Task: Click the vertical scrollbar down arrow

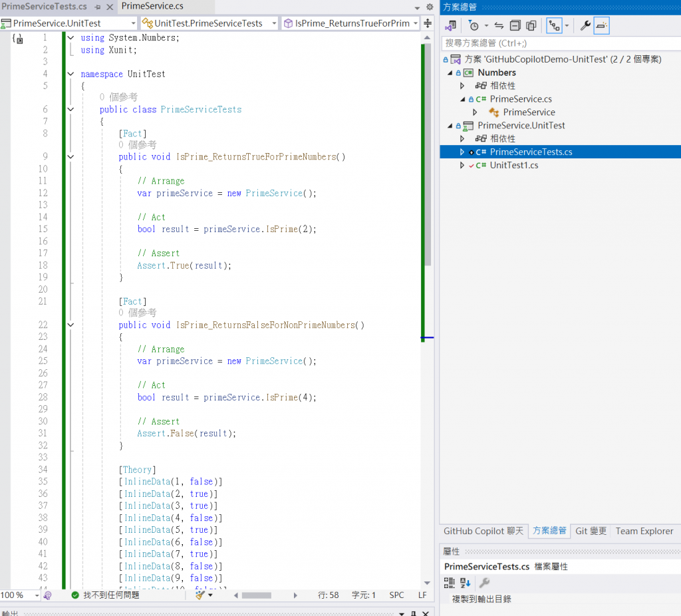Action: pos(428,583)
